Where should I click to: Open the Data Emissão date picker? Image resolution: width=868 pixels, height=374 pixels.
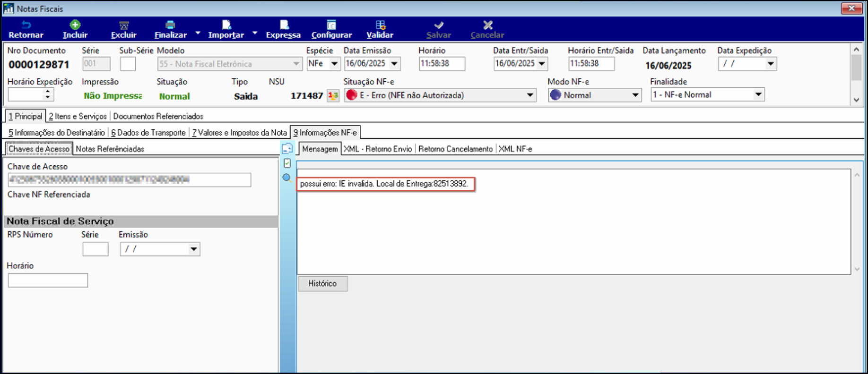[394, 64]
